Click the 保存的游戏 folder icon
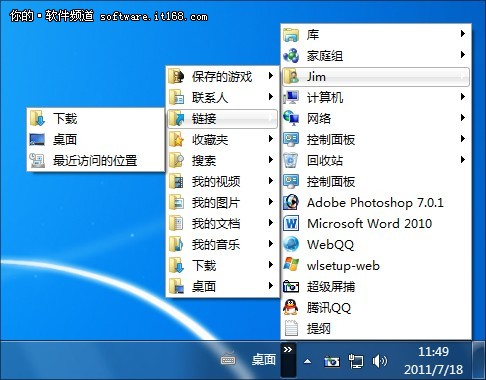The height and width of the screenshot is (380, 486). tap(176, 77)
